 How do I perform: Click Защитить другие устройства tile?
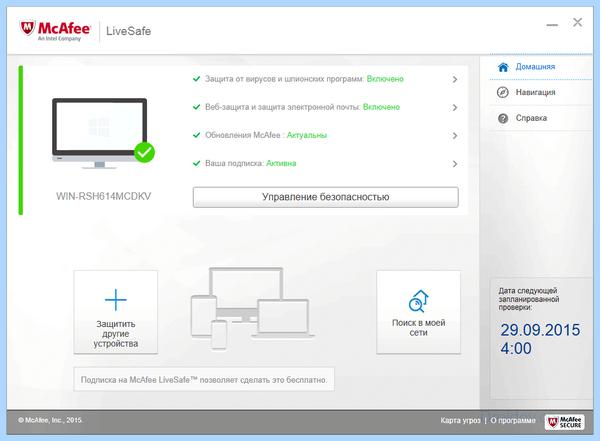116,312
